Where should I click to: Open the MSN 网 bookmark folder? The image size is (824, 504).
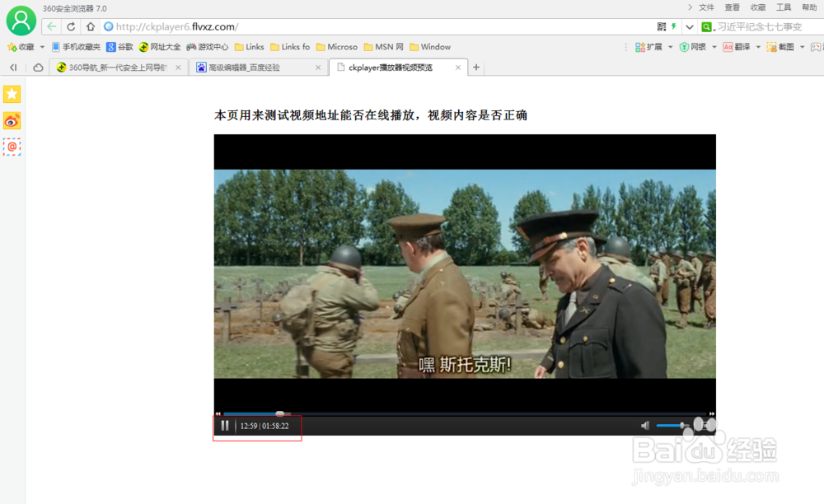tap(384, 47)
